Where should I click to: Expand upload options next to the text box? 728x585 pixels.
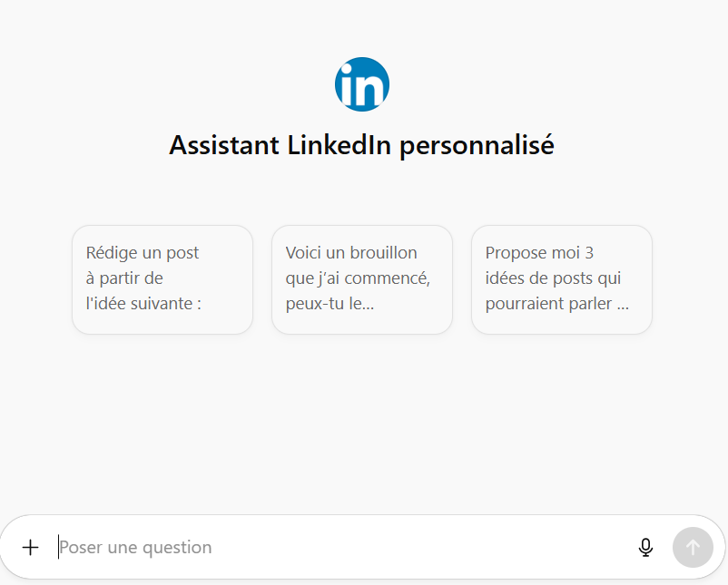31,547
